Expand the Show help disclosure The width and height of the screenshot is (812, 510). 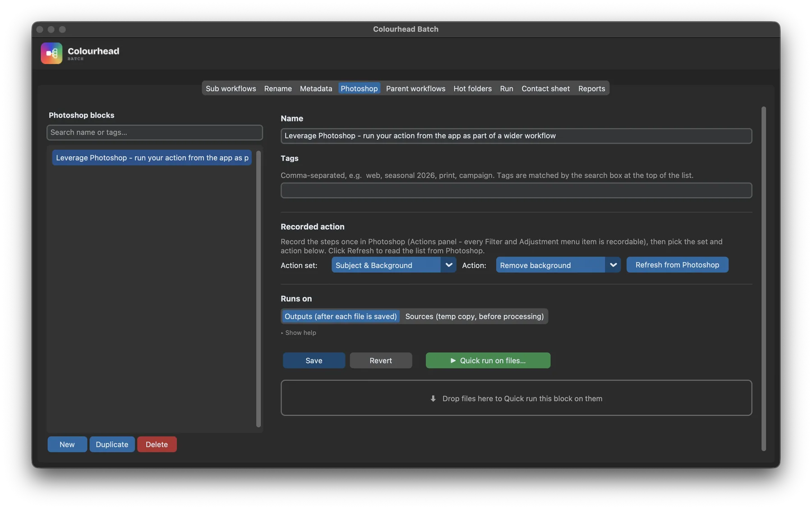299,333
